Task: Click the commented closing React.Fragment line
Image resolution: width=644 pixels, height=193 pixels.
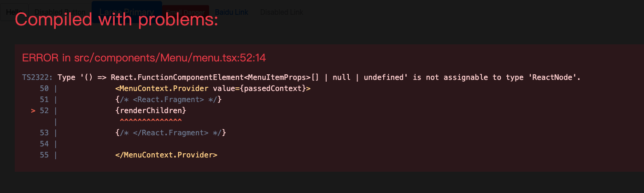Action: (171, 133)
